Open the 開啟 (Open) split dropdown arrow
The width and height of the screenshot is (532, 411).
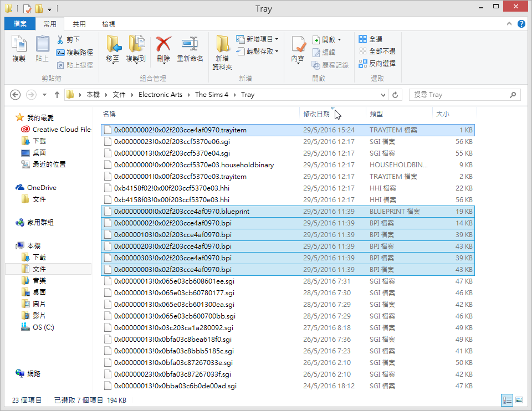[x=340, y=40]
